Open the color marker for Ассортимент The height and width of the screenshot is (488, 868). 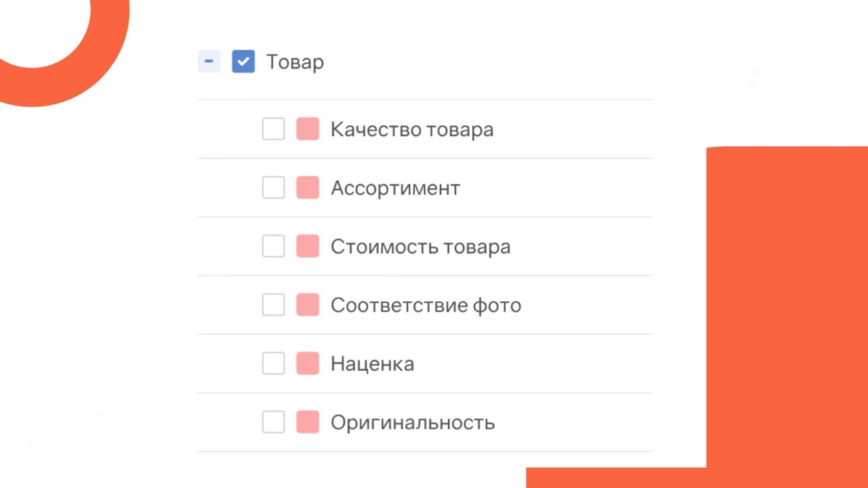(307, 187)
